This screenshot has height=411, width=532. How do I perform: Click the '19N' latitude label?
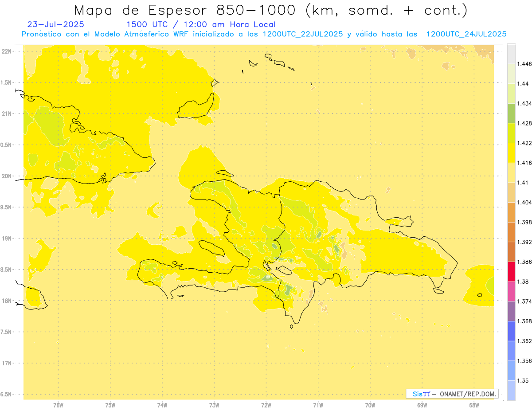click(7, 239)
